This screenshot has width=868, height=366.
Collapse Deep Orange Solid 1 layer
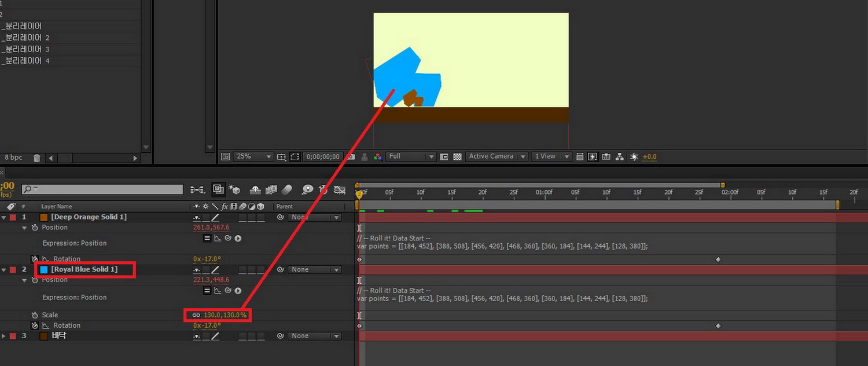point(4,217)
